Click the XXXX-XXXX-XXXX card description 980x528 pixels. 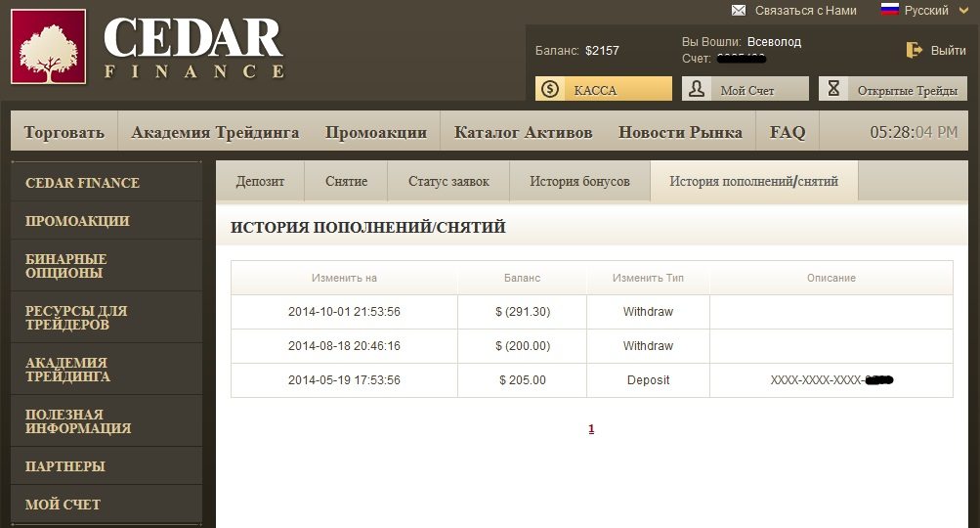pyautogui.click(x=831, y=380)
